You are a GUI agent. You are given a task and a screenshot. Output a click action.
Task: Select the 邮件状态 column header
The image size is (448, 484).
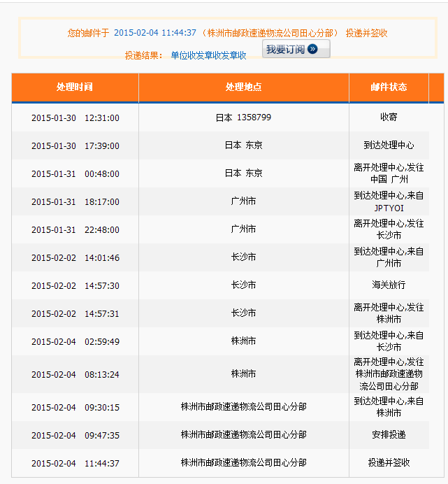coord(389,87)
